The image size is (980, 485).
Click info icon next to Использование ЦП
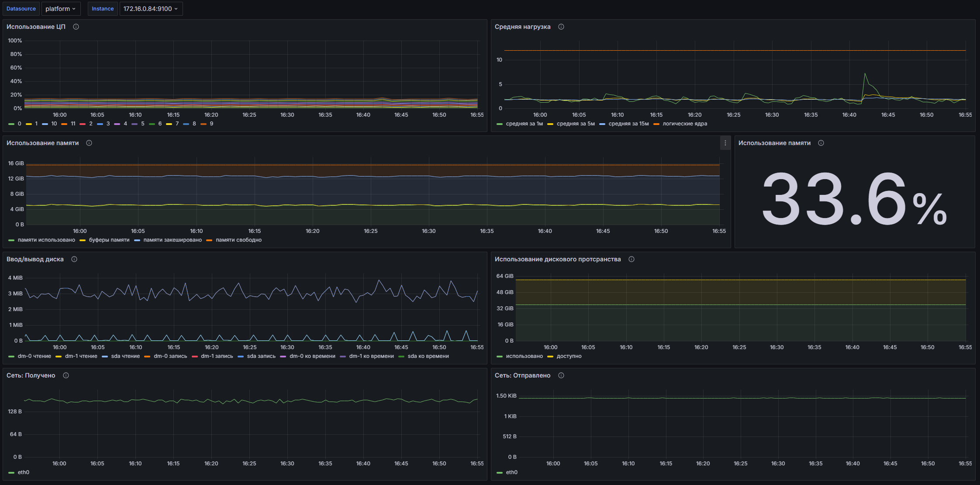pyautogui.click(x=76, y=27)
